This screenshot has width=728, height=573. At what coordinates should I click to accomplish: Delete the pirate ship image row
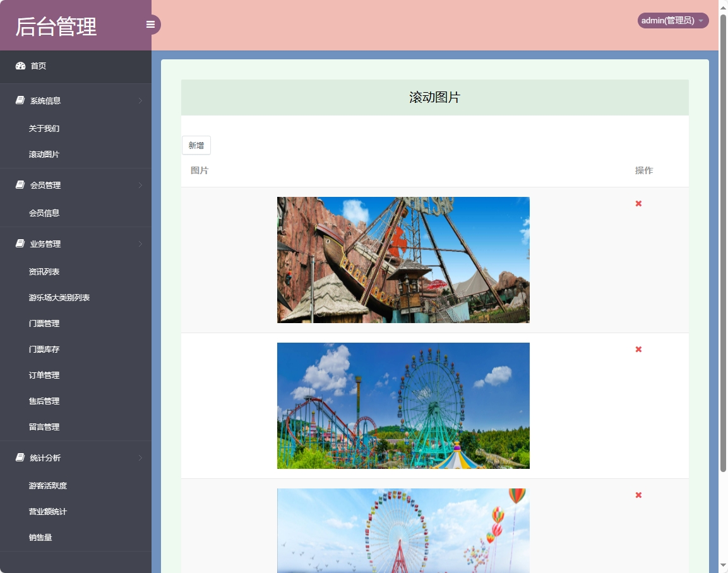(638, 203)
